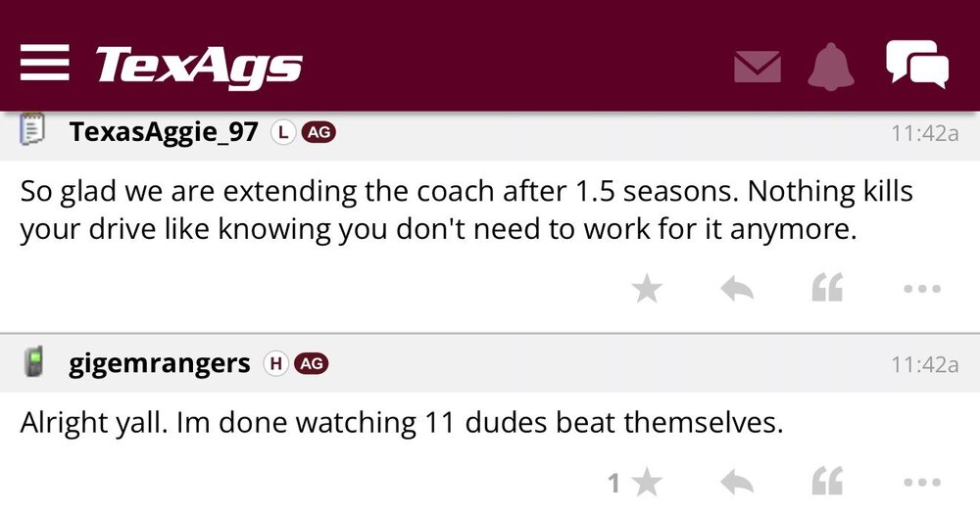Click the AG badge next to gigemrangers
Image resolution: width=980 pixels, height=514 pixels.
(311, 364)
